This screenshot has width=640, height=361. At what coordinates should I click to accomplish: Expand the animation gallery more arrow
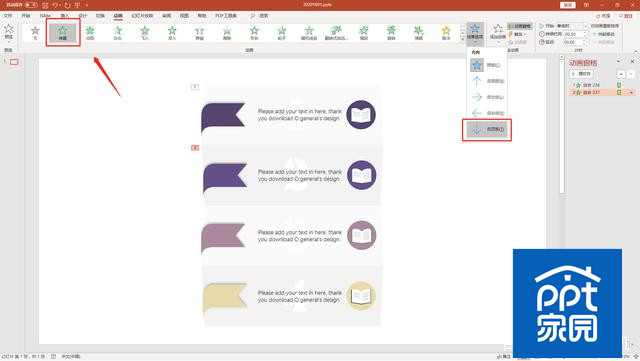point(462,40)
